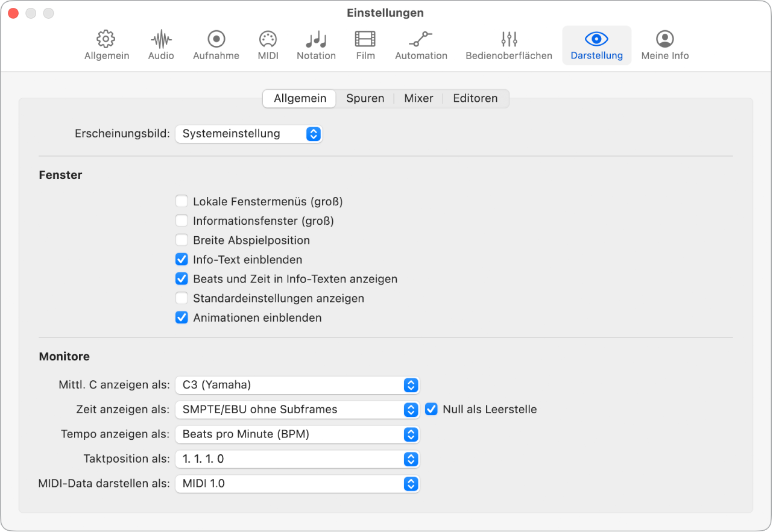The height and width of the screenshot is (532, 773).
Task: Uncheck Info-Text einblenden
Action: [181, 260]
